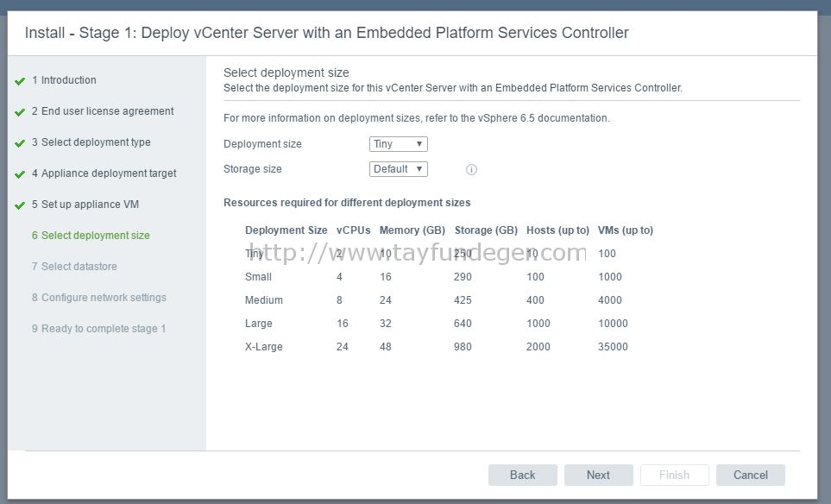Click step 7 Select datastore
The height and width of the screenshot is (504, 831).
pyautogui.click(x=74, y=266)
